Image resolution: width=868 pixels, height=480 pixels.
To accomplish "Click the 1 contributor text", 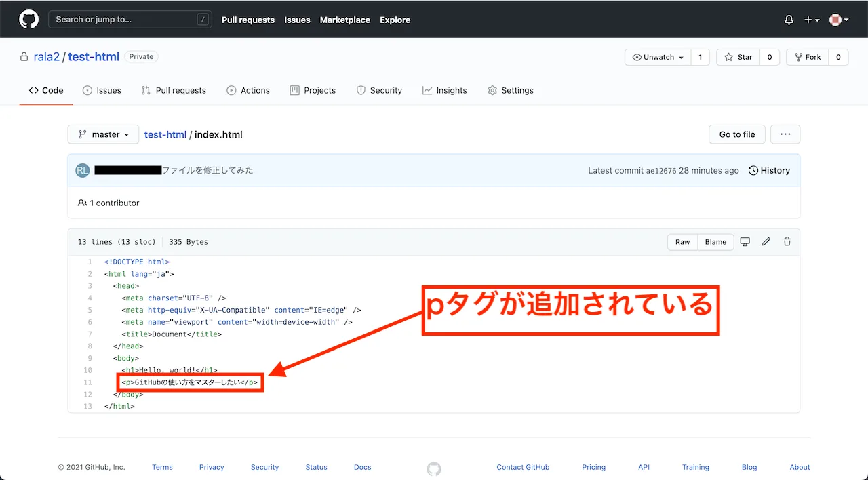I will (108, 203).
